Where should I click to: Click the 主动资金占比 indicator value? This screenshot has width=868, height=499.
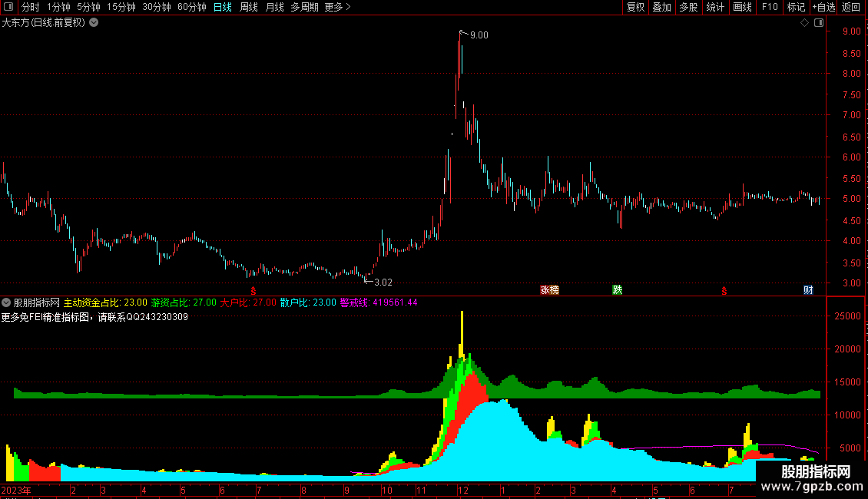click(x=105, y=302)
